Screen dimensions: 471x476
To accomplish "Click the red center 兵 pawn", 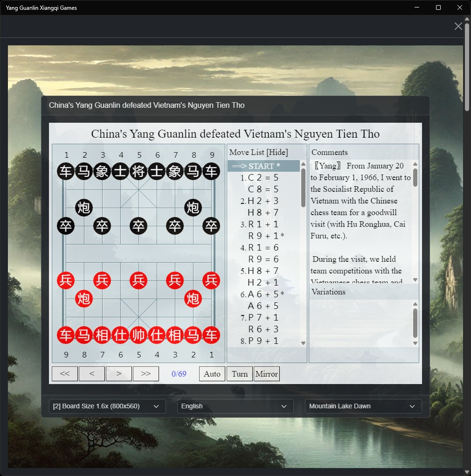I will (x=139, y=280).
